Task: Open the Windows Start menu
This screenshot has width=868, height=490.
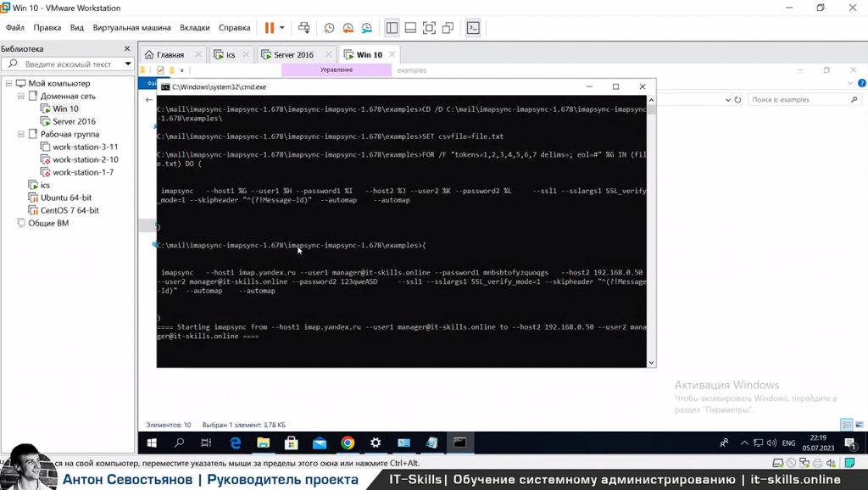Action: pyautogui.click(x=152, y=443)
